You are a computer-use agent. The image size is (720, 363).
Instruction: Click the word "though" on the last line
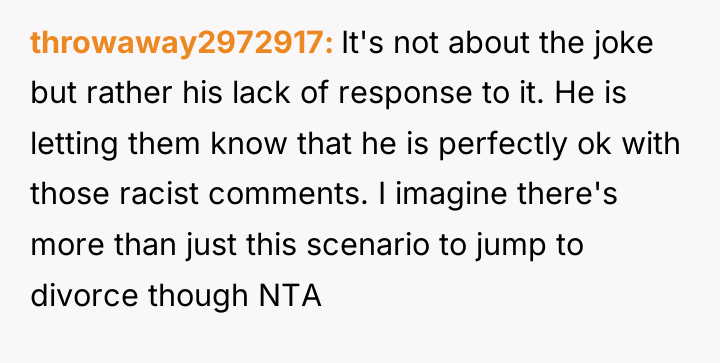(x=199, y=296)
